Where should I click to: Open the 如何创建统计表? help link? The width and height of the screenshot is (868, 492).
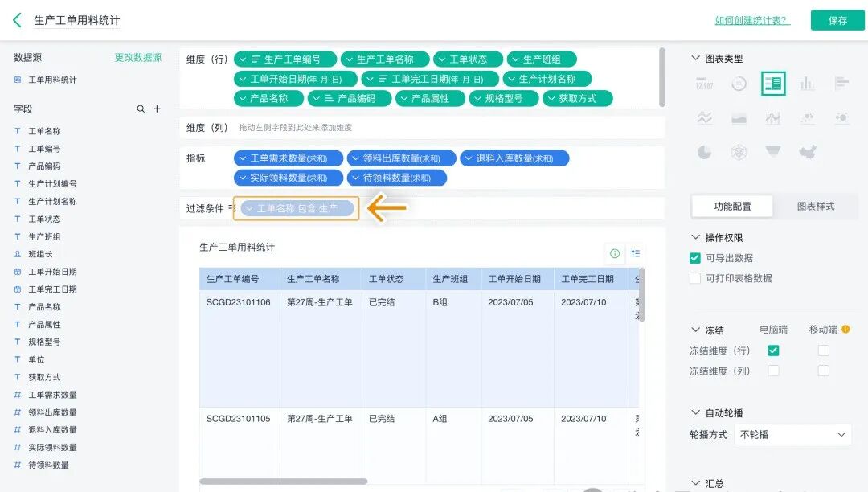point(752,20)
